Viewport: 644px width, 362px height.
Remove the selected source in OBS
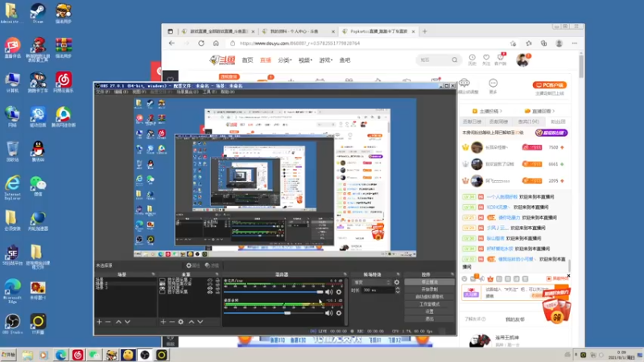click(171, 322)
